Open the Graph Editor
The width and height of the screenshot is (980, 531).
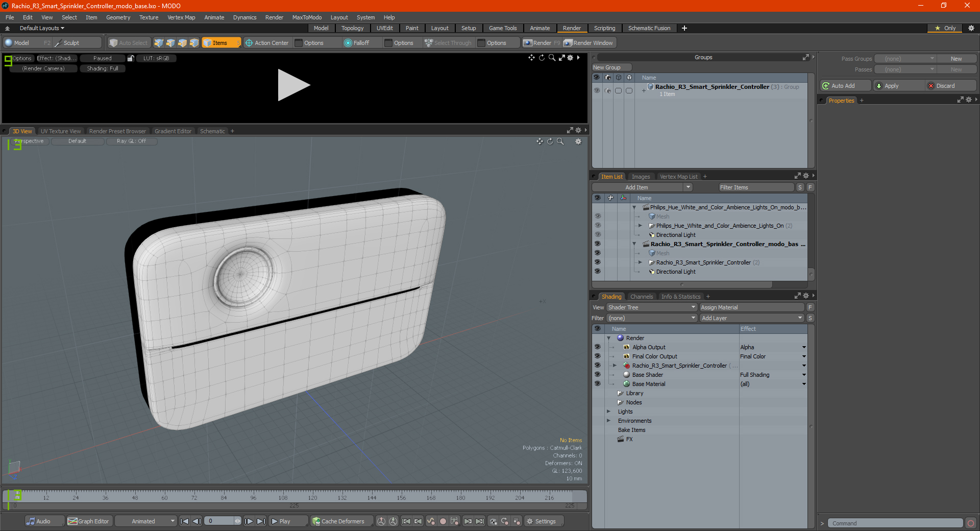click(x=89, y=521)
